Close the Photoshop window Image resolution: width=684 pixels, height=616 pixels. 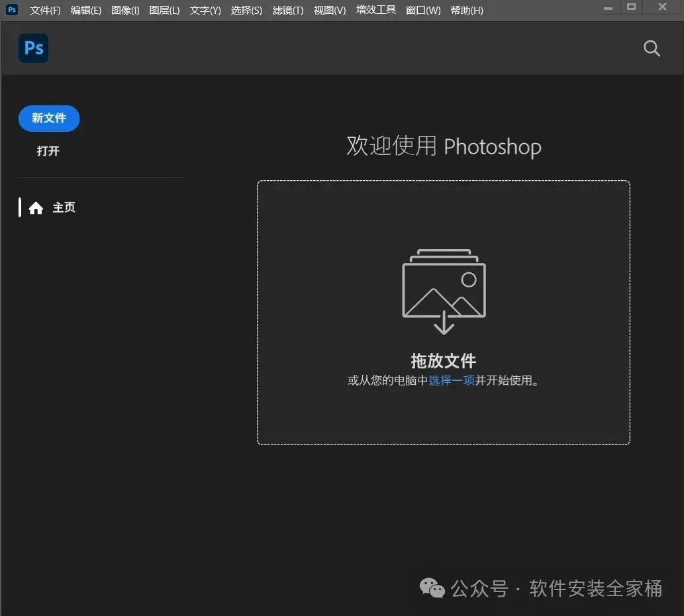click(662, 7)
